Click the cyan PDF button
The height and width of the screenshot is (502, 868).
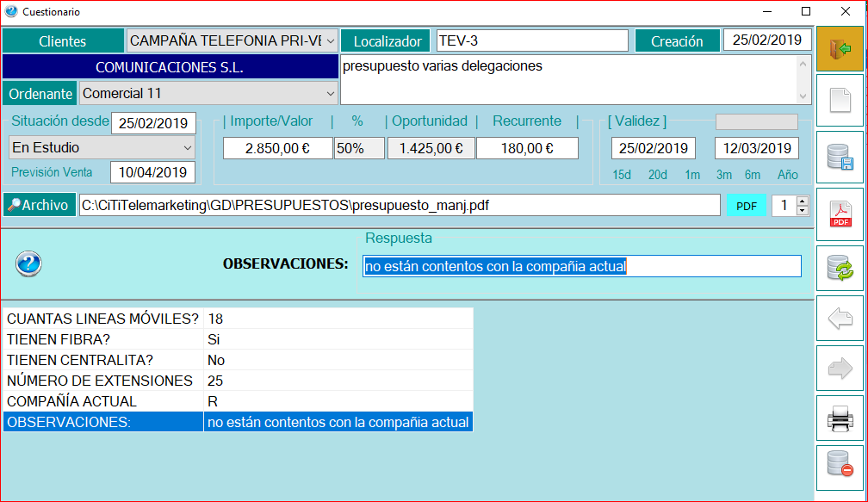click(747, 206)
